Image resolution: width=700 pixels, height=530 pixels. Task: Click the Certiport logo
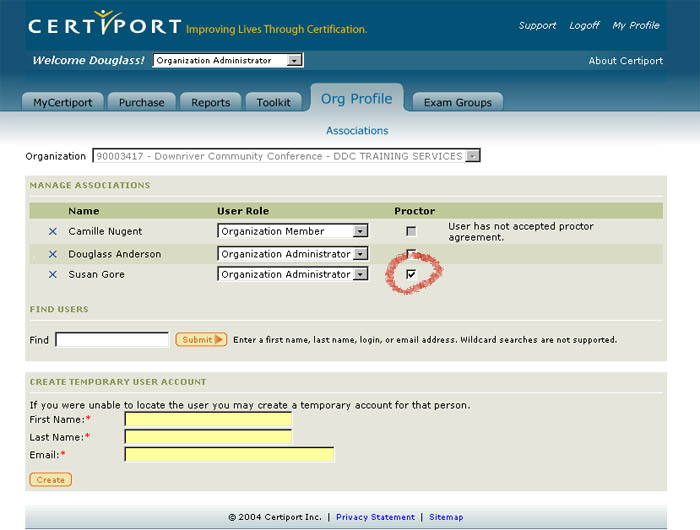tap(104, 24)
